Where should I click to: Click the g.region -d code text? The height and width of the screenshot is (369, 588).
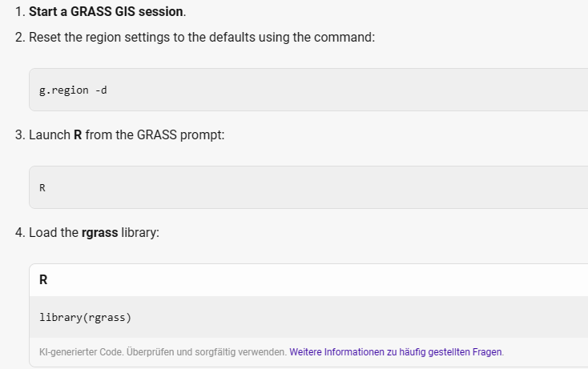click(x=73, y=90)
